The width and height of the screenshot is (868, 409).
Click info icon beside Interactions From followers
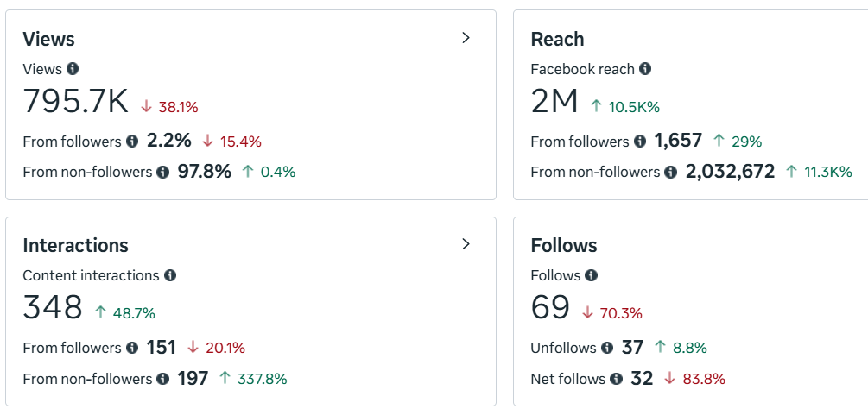point(132,348)
